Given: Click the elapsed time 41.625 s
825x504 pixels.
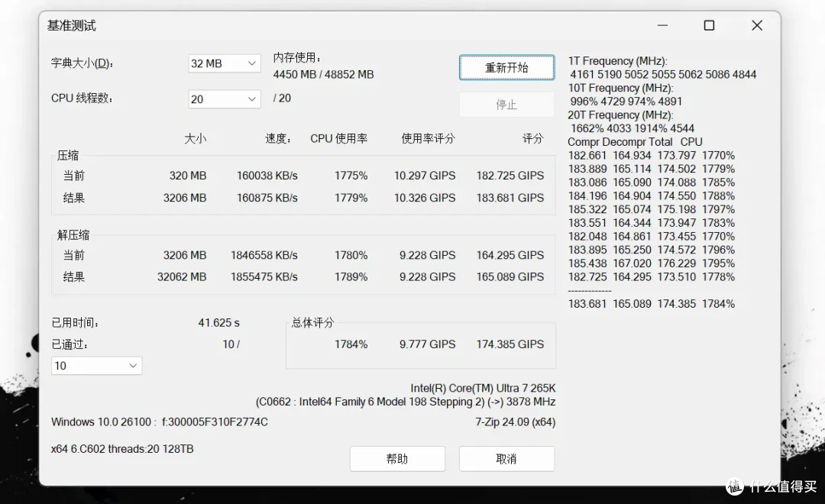Looking at the screenshot, I should [x=219, y=322].
